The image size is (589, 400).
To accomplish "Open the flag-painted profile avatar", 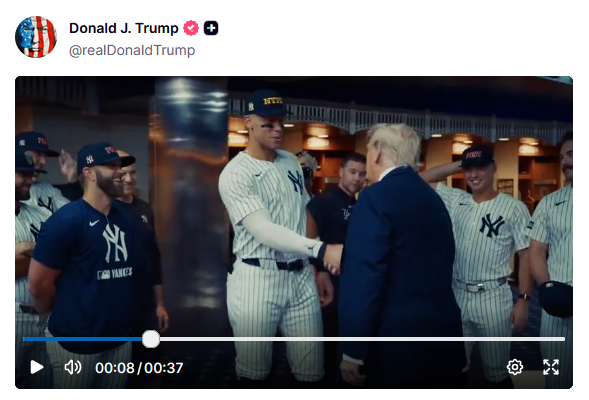I will click(36, 37).
